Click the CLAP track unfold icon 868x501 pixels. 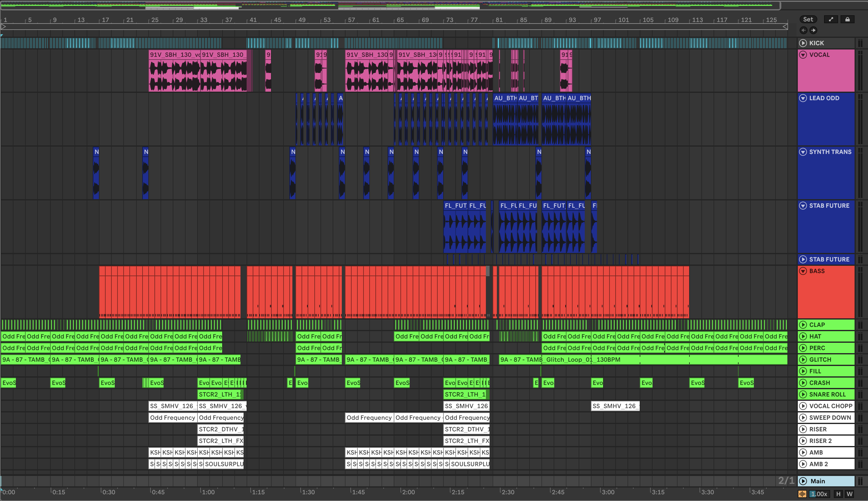pyautogui.click(x=803, y=324)
